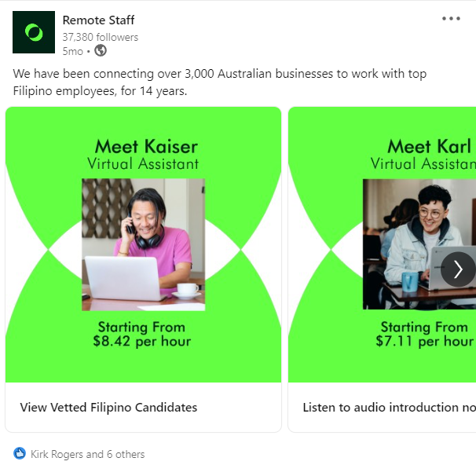
Task: Click Kaiser's $8.42 per hour price text
Action: click(141, 342)
